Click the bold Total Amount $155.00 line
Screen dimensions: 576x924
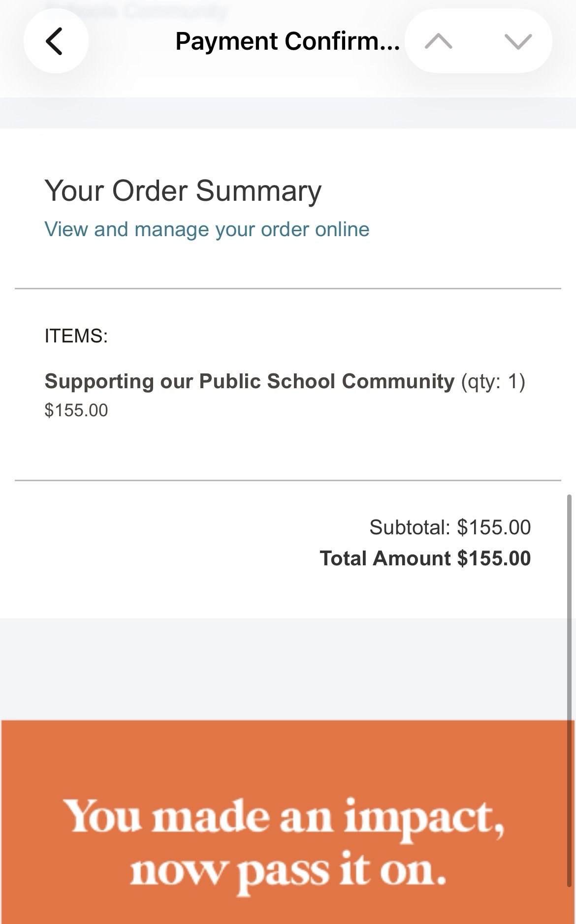pyautogui.click(x=425, y=558)
